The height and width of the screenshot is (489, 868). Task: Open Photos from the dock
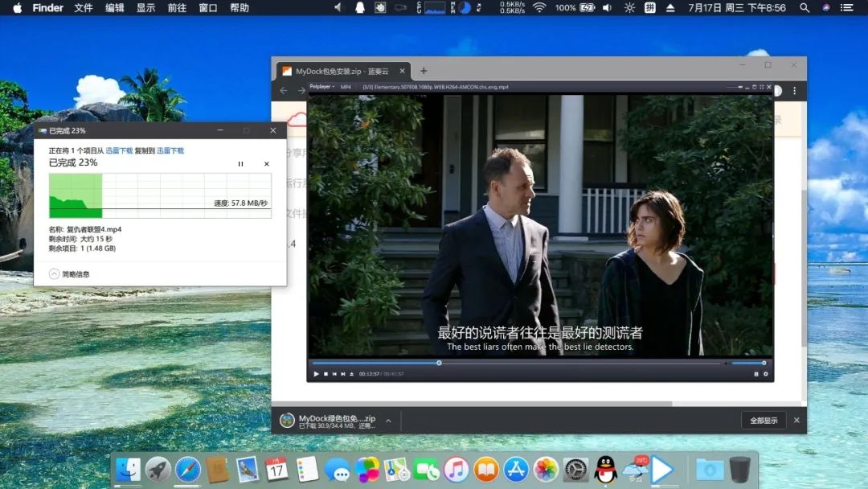(546, 471)
